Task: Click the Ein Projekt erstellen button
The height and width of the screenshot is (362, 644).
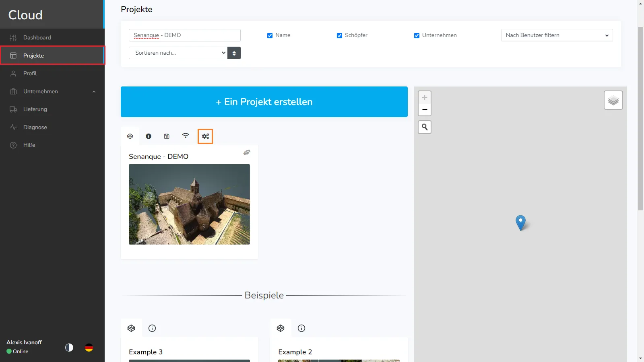Action: [264, 102]
